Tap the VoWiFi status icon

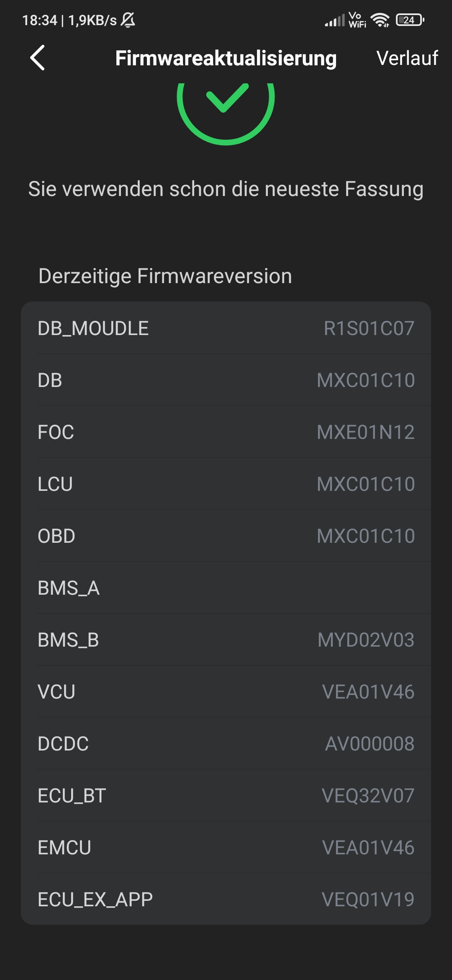click(357, 20)
